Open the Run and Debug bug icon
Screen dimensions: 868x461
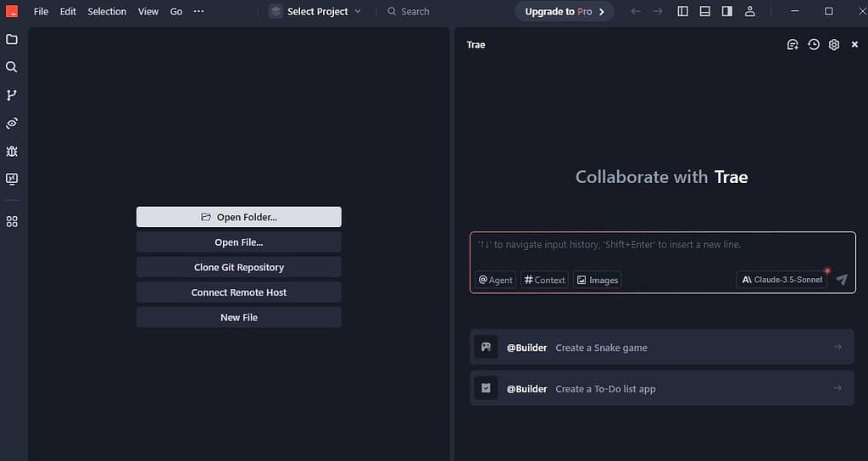[12, 151]
